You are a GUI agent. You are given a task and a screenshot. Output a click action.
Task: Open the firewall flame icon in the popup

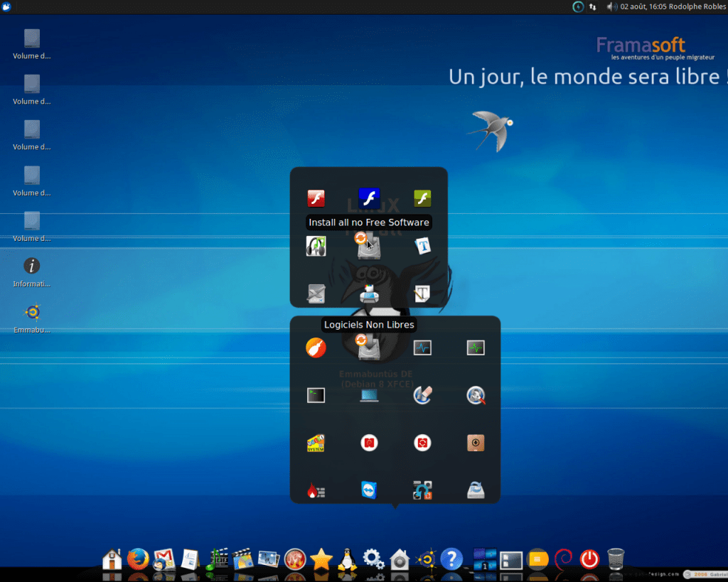(316, 490)
